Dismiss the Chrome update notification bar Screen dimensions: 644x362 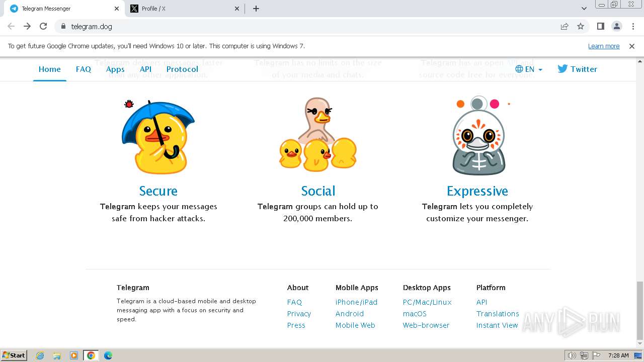point(632,46)
